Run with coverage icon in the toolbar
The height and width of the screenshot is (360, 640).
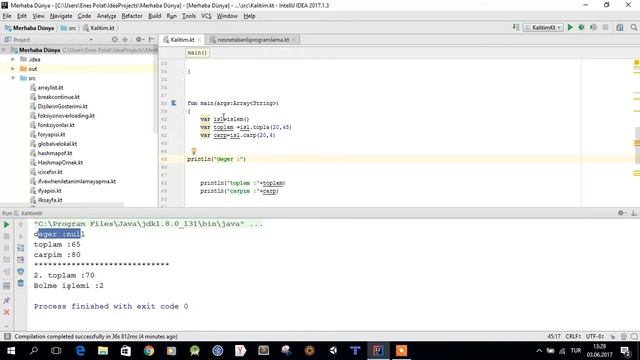tap(593, 27)
